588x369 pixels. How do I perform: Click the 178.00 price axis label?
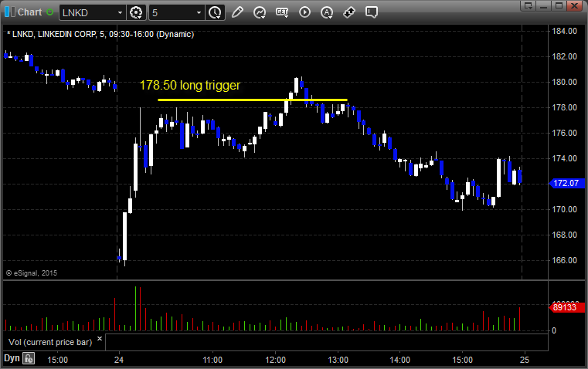coord(564,107)
